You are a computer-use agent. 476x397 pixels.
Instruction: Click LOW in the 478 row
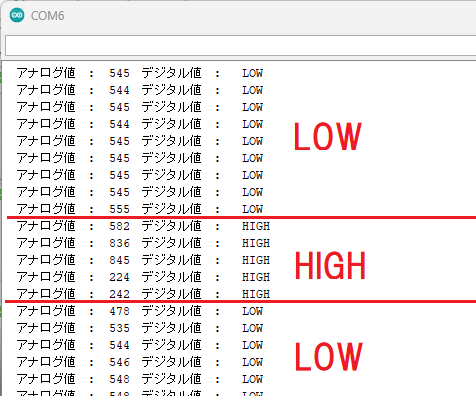coord(252,311)
